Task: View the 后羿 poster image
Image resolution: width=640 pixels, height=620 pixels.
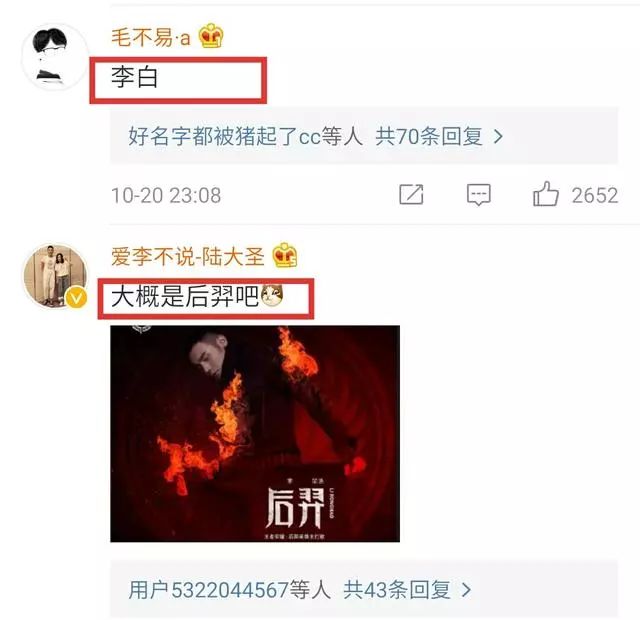Action: (x=255, y=433)
